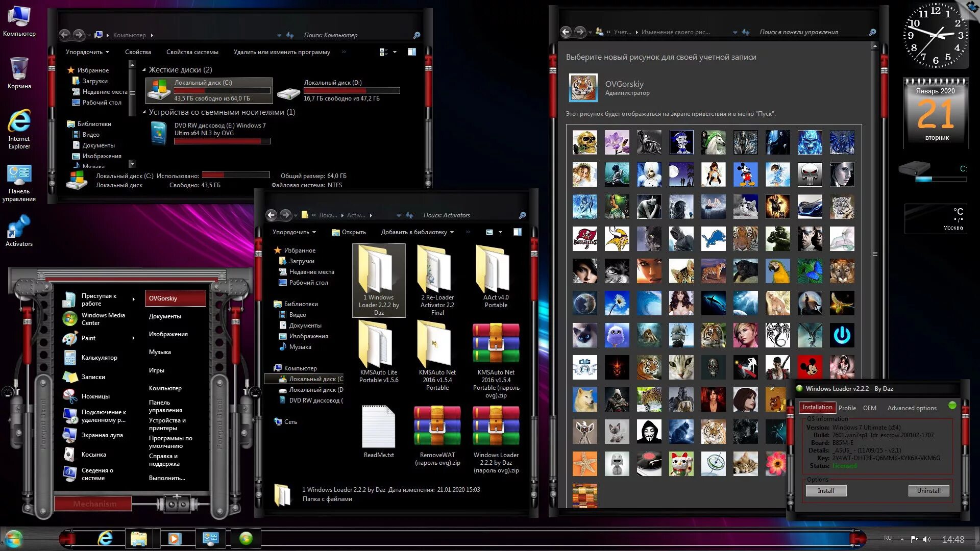Switch to the OEM tab in Windows Loader

pyautogui.click(x=870, y=408)
